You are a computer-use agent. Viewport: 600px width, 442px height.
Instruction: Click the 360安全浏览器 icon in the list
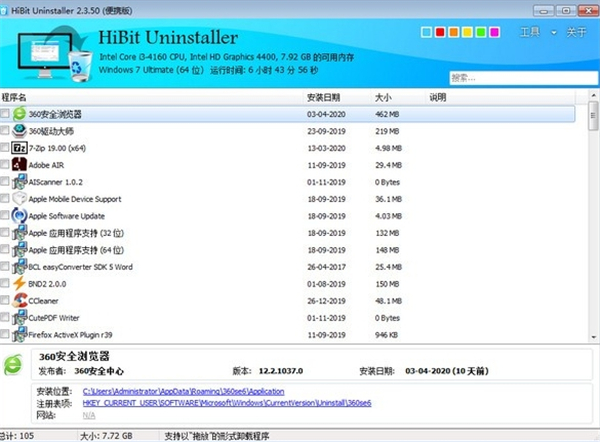(19, 114)
